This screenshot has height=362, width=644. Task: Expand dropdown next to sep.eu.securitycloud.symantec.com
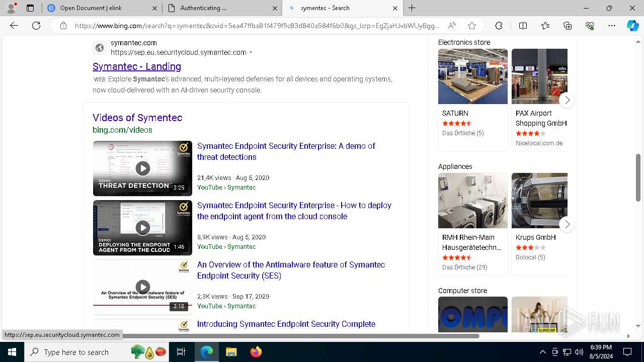coord(251,53)
